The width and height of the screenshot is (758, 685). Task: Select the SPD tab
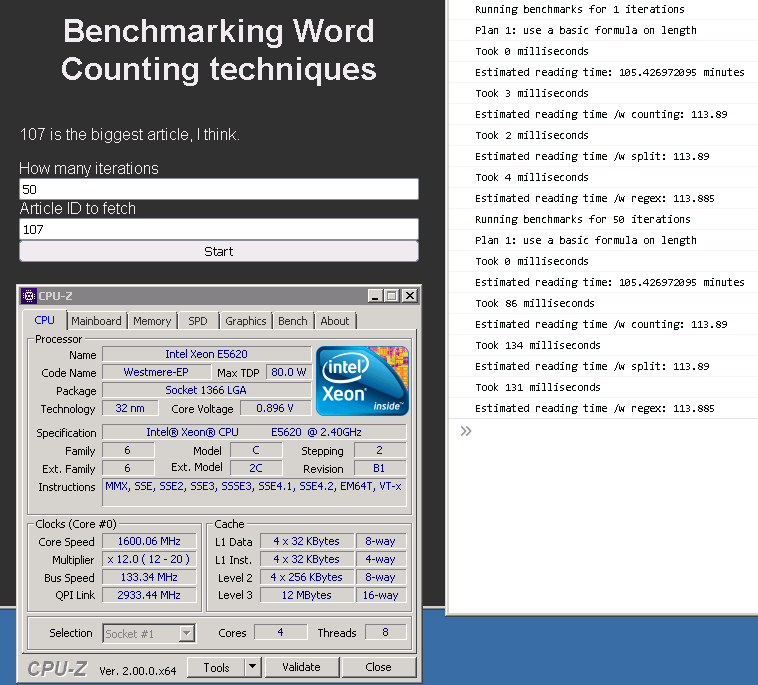pyautogui.click(x=198, y=321)
